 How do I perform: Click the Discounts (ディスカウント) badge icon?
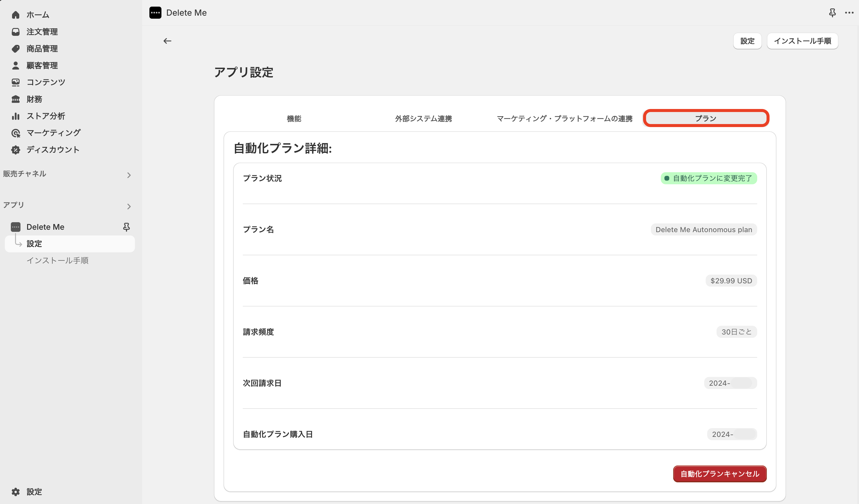[16, 150]
